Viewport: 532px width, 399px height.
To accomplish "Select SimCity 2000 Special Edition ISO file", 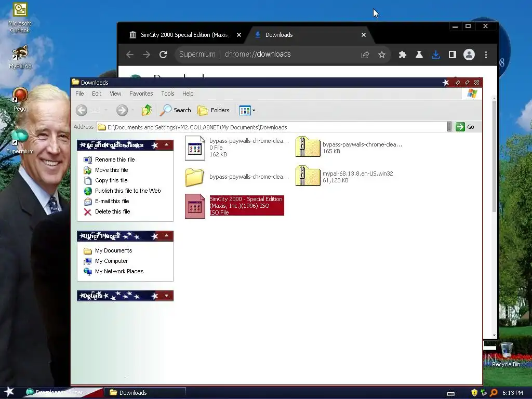I will (234, 206).
